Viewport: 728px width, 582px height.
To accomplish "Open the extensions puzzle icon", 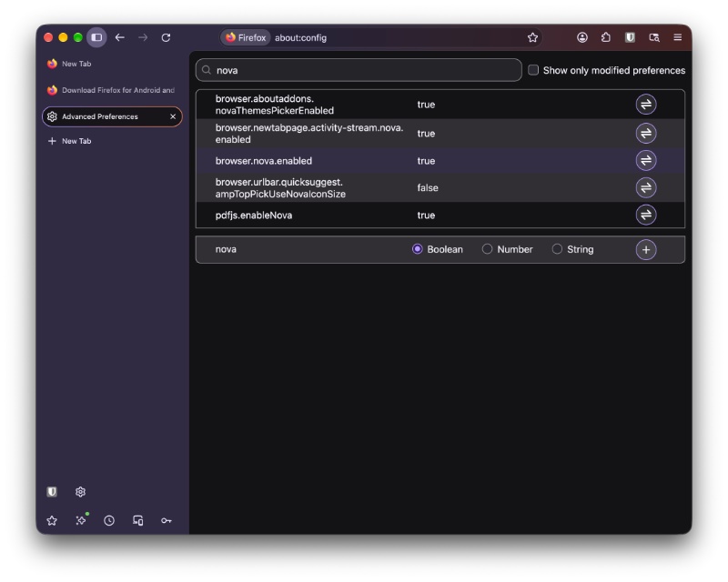I will coord(606,37).
